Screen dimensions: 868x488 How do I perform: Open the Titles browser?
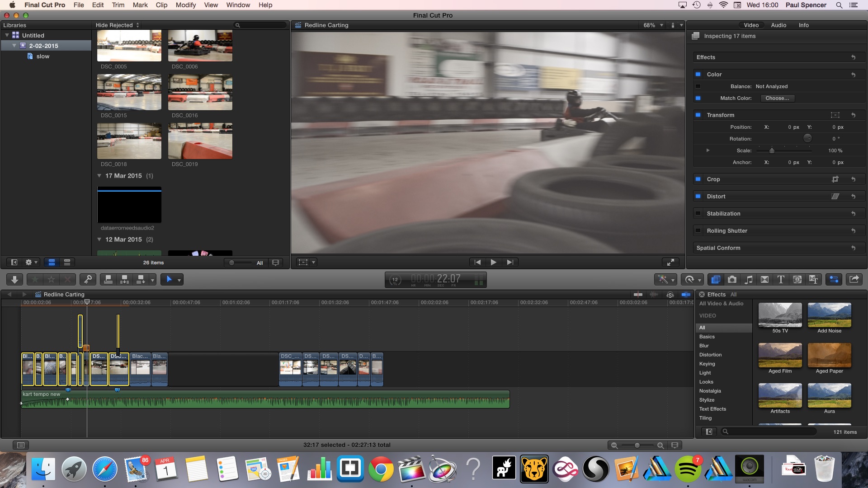point(781,280)
